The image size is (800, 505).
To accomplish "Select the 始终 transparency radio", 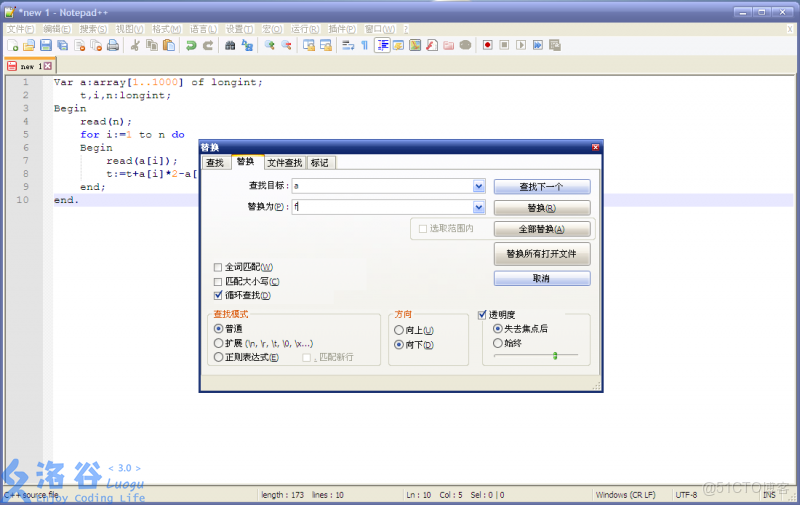I will 498,343.
